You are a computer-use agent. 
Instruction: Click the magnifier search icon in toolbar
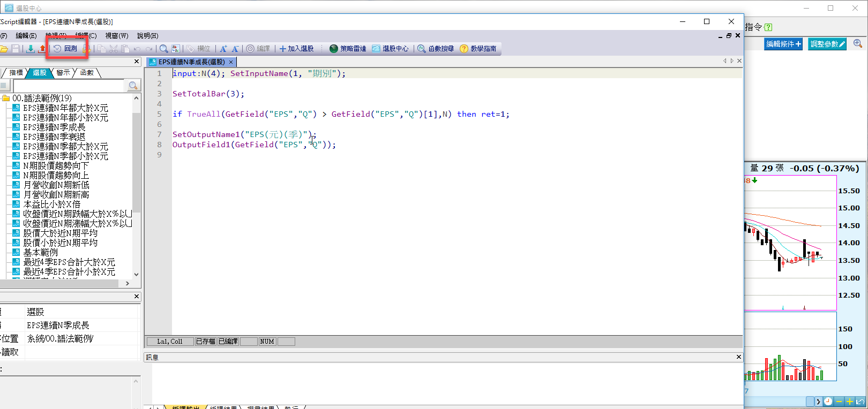[164, 49]
